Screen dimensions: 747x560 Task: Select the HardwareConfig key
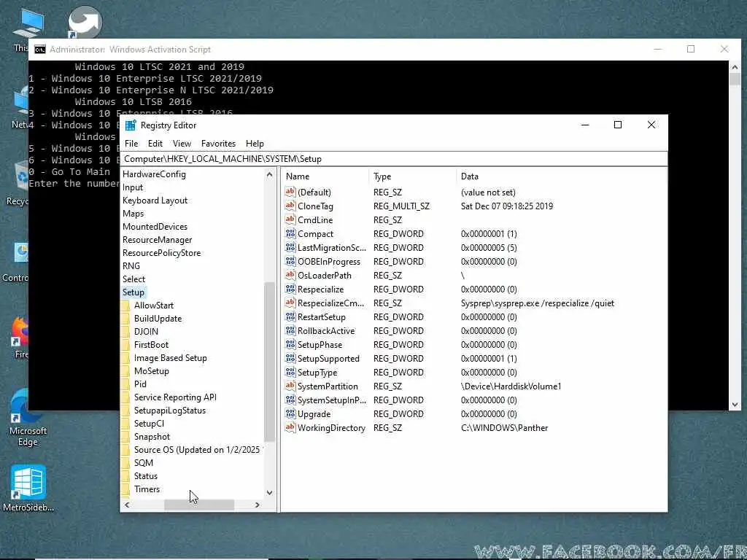click(154, 174)
